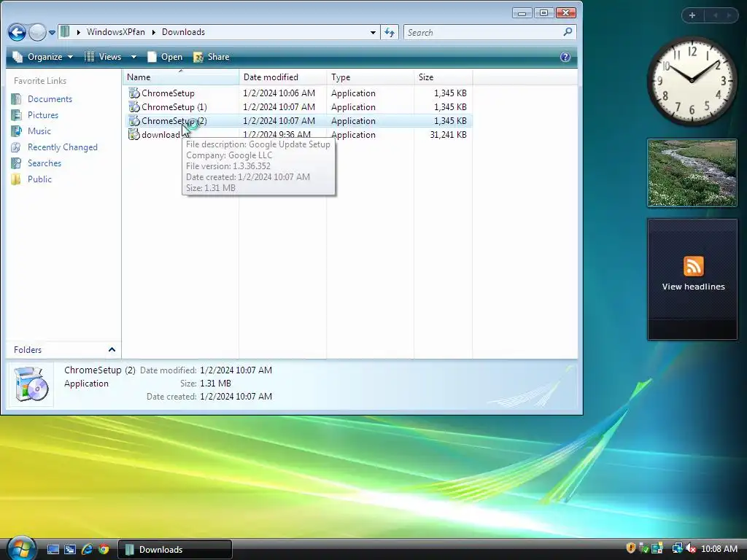Open the Organize menu
This screenshot has height=560, width=747.
43,57
